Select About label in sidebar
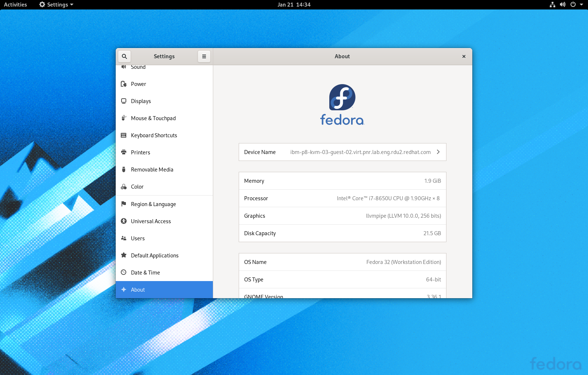 pos(138,290)
